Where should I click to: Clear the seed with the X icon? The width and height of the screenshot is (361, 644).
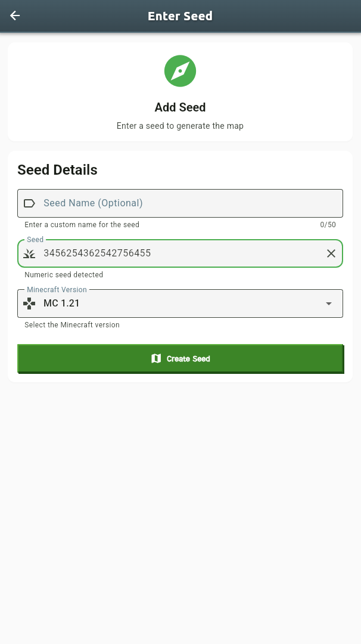pos(331,253)
